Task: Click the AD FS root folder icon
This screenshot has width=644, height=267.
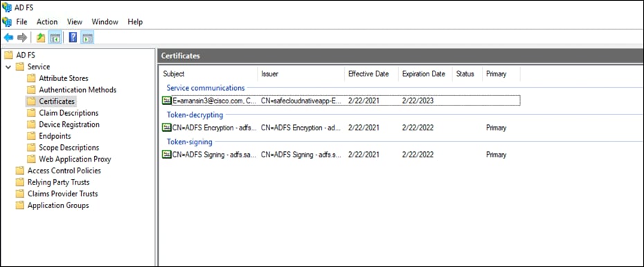Action: coord(8,55)
